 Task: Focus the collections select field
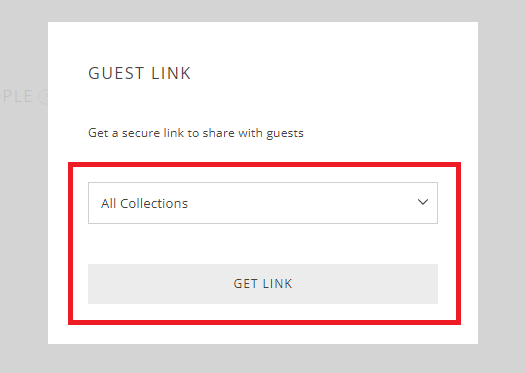point(263,203)
